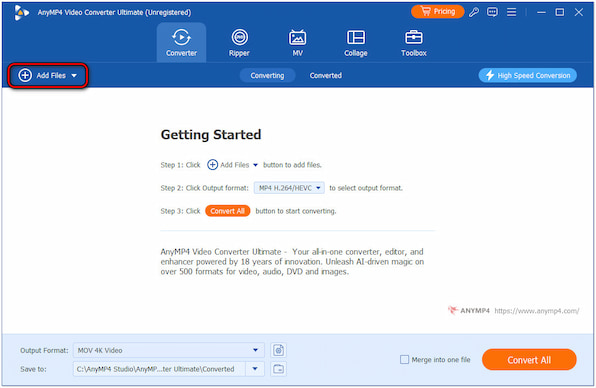Click the custom profile settings icon
The image size is (596, 388).
(279, 350)
